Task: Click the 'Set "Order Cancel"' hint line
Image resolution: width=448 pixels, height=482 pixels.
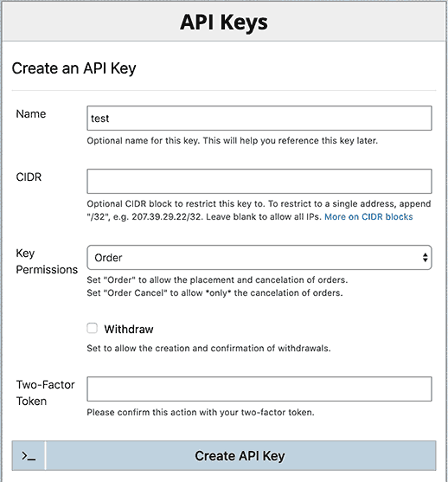Action: pos(214,293)
